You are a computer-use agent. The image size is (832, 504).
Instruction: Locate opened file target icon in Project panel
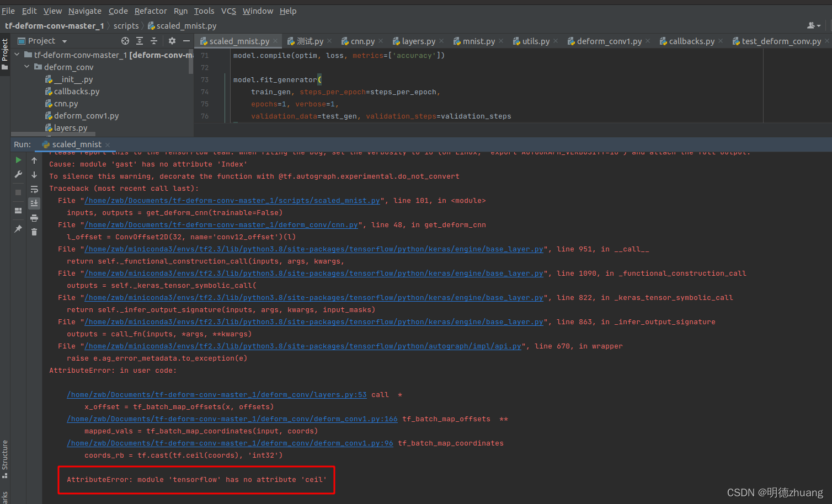click(125, 41)
